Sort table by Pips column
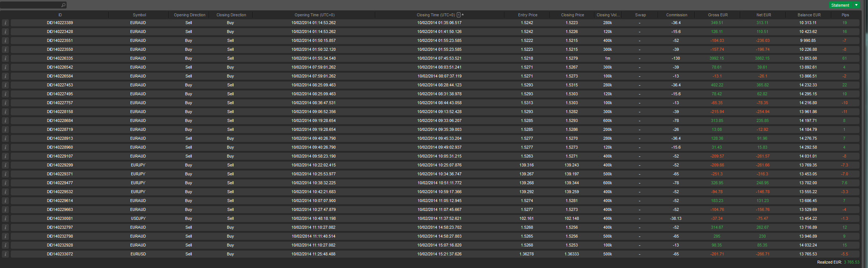The width and height of the screenshot is (868, 268). [x=845, y=15]
